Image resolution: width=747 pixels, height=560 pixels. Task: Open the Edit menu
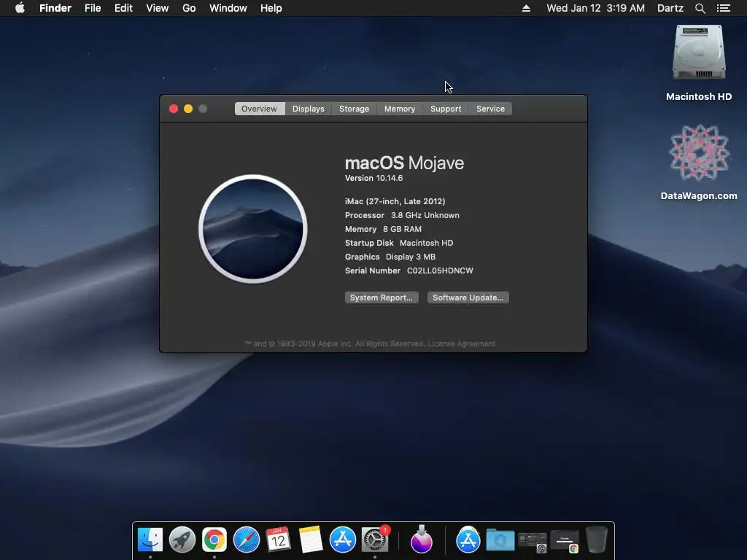click(123, 8)
